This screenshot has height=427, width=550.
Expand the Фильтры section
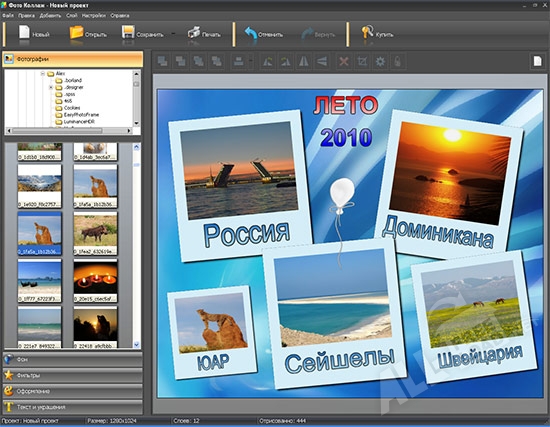[x=73, y=375]
